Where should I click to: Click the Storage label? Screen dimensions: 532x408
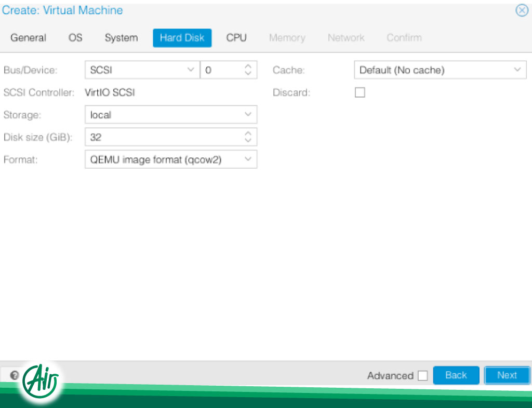pyautogui.click(x=22, y=115)
